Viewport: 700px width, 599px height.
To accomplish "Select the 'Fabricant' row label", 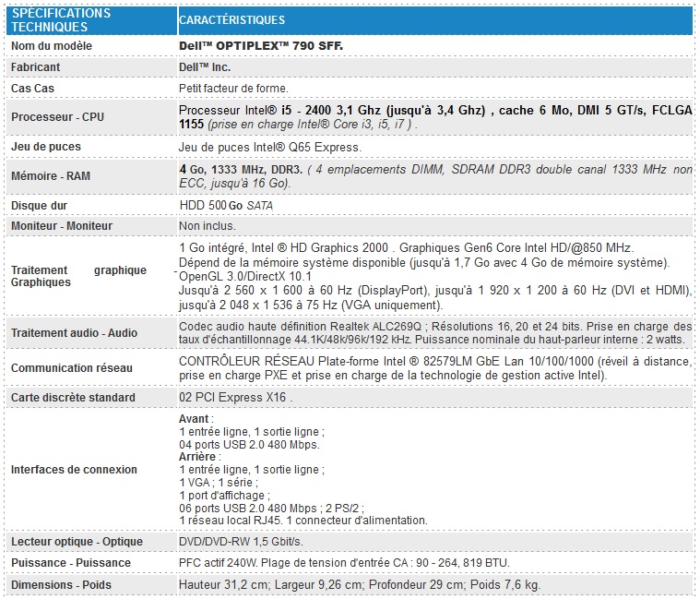I will pyautogui.click(x=35, y=67).
